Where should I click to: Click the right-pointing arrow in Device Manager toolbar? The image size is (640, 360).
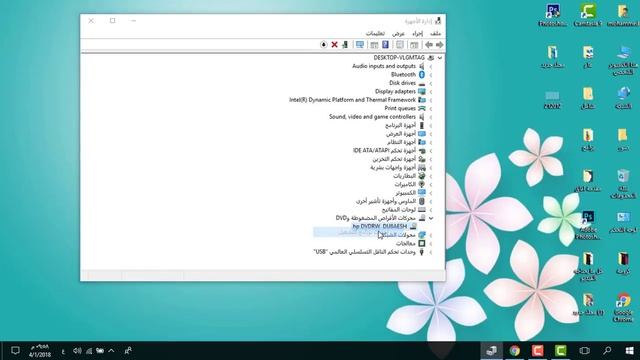pyautogui.click(x=440, y=44)
